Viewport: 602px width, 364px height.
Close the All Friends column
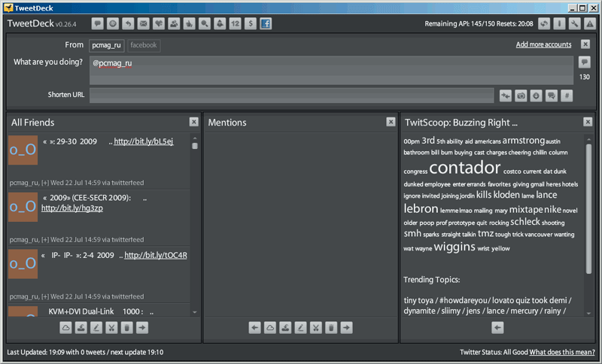pos(193,122)
